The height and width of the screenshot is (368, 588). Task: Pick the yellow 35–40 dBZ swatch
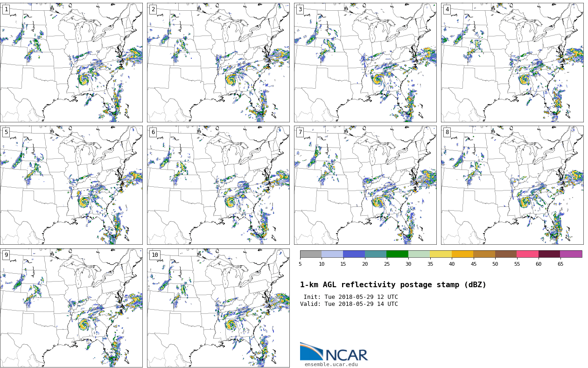pyautogui.click(x=441, y=254)
